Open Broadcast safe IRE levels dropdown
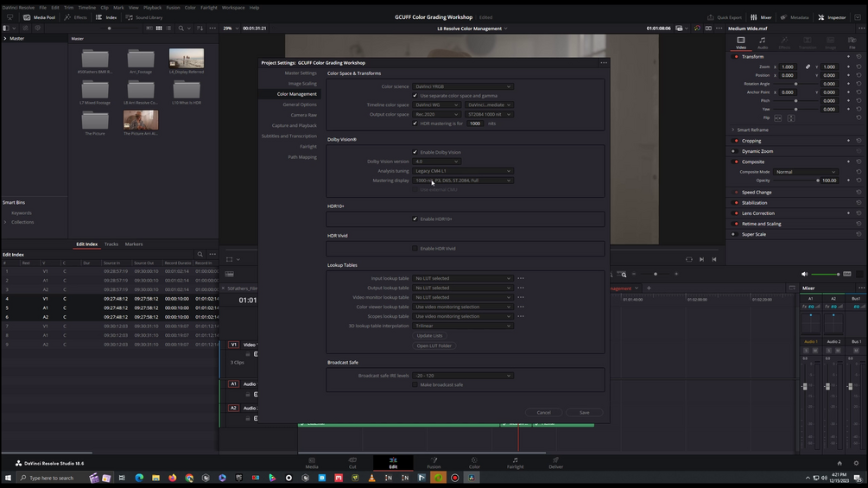 (x=462, y=376)
